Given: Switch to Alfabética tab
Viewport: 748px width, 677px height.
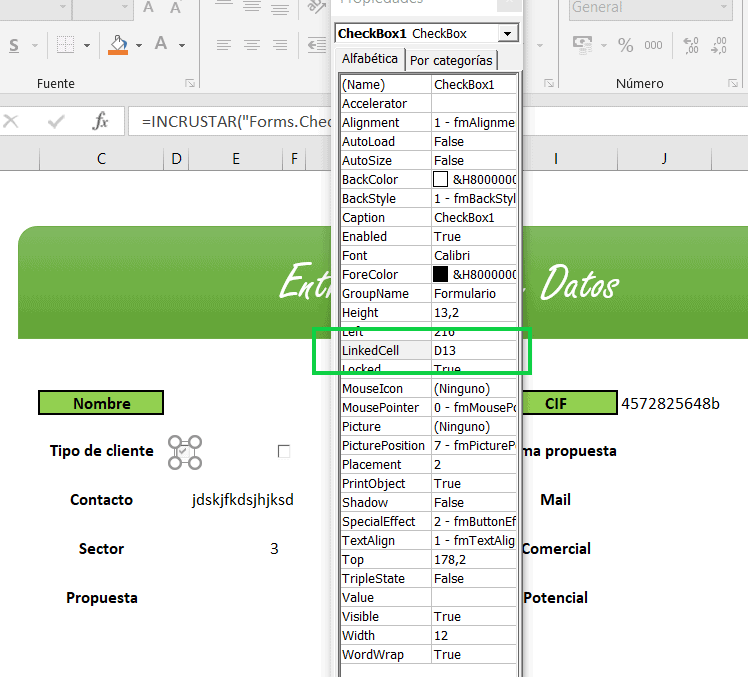Looking at the screenshot, I should point(370,59).
